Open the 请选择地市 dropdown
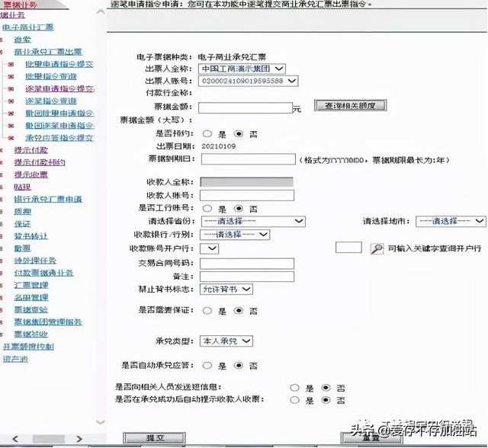This screenshot has height=448, width=488. click(x=451, y=222)
